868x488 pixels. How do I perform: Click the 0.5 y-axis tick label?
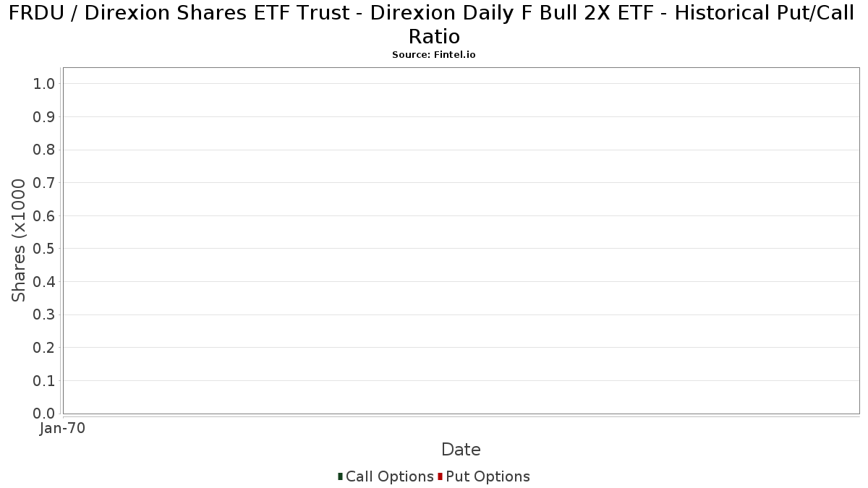(44, 249)
